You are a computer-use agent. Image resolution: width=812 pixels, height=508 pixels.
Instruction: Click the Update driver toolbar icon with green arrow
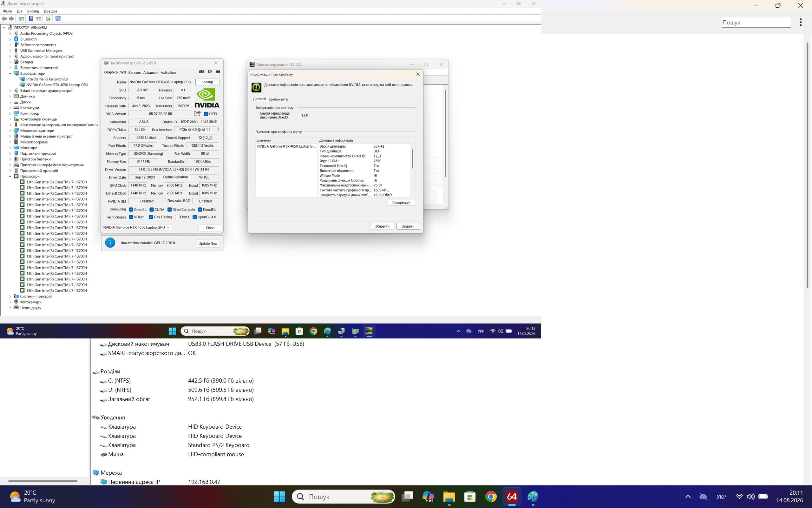[48, 19]
